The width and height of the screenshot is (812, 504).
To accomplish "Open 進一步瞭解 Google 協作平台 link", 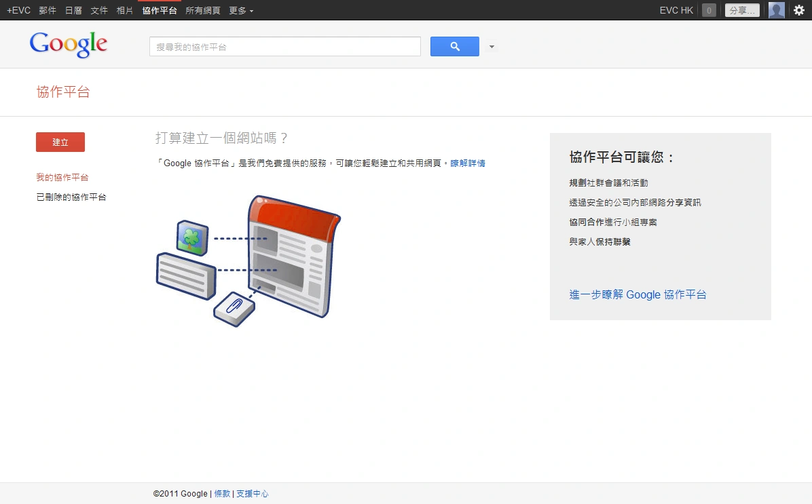I will 638,294.
